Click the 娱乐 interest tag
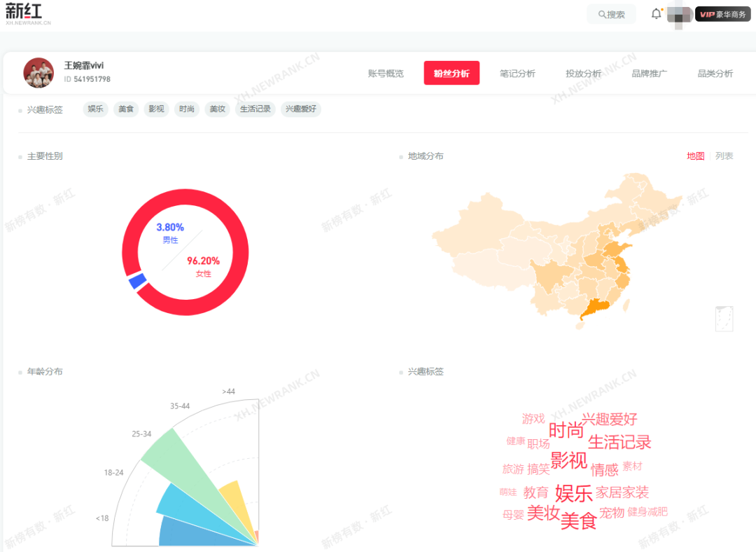Viewport: 756px width, 552px height. coord(95,109)
